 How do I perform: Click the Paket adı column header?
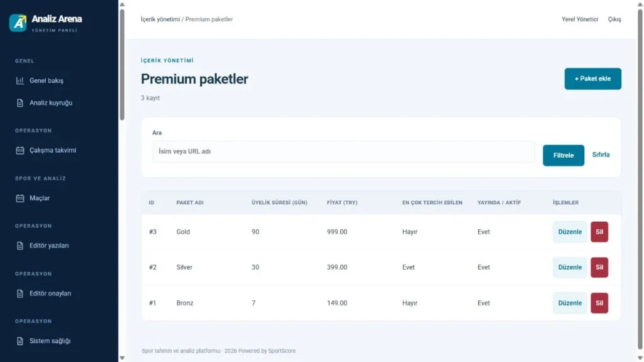190,202
